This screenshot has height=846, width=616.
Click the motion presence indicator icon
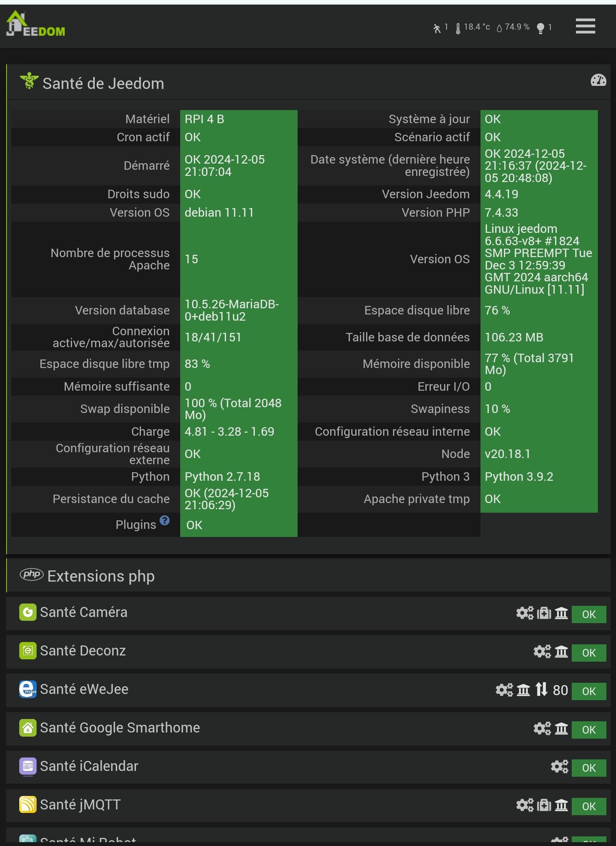(437, 28)
